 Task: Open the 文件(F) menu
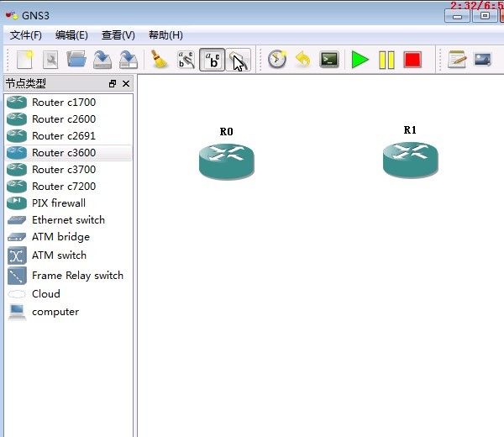pos(26,35)
